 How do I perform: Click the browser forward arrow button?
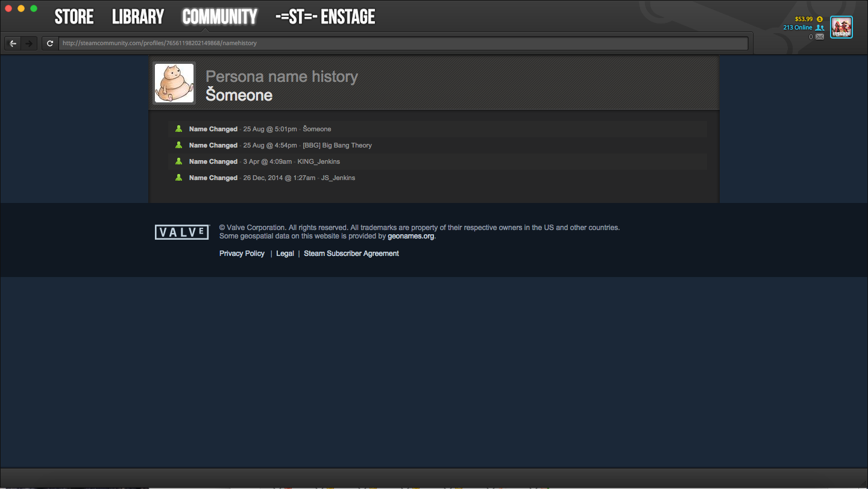point(28,43)
